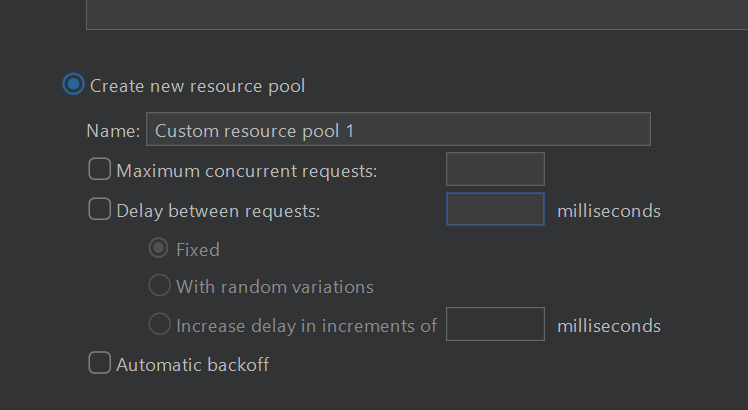This screenshot has height=410, width=748.
Task: Enable the Automatic backoff checkbox
Action: click(x=100, y=363)
